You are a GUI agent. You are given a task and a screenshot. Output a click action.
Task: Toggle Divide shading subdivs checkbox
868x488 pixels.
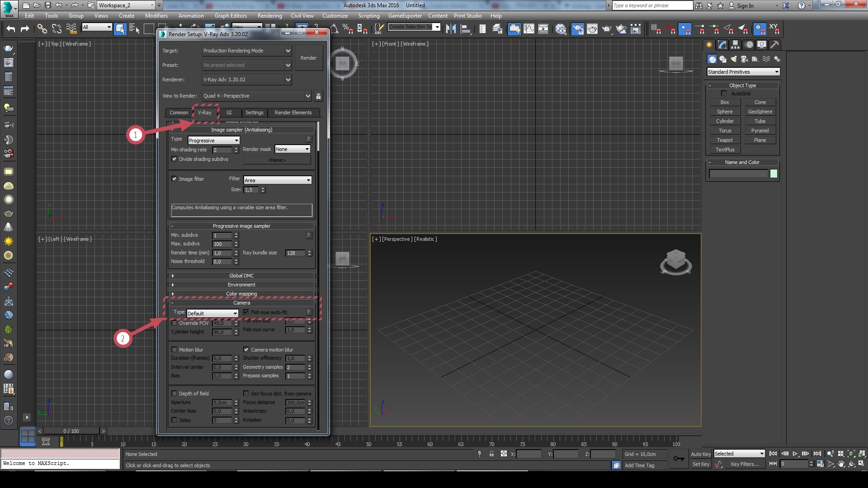pos(174,159)
